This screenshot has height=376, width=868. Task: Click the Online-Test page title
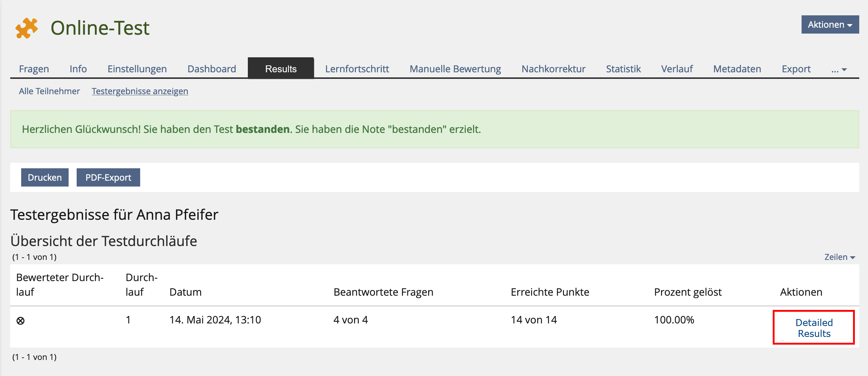point(100,28)
